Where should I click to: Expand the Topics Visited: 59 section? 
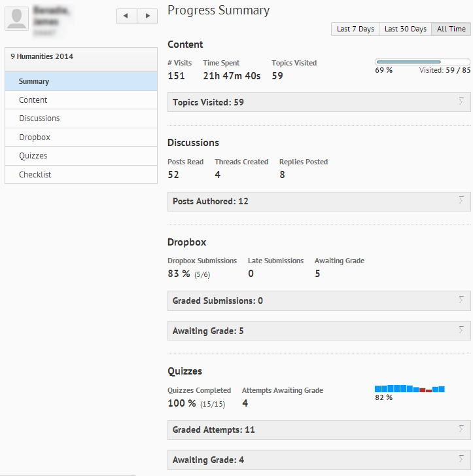[319, 102]
